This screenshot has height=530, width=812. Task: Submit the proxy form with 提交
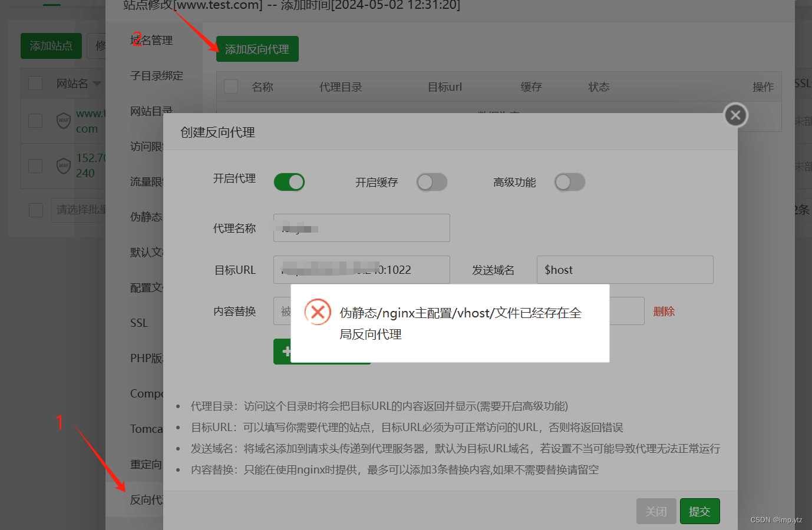pos(700,511)
